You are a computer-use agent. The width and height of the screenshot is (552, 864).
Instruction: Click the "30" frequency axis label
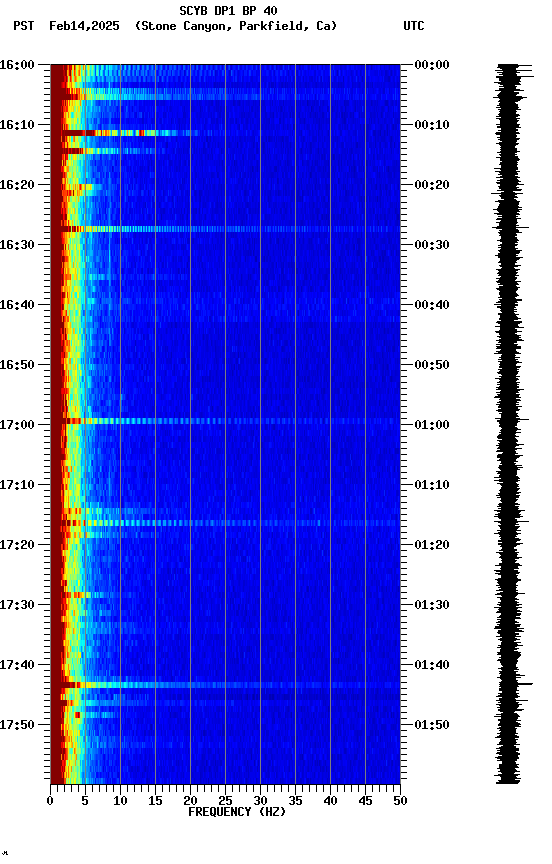click(x=260, y=801)
